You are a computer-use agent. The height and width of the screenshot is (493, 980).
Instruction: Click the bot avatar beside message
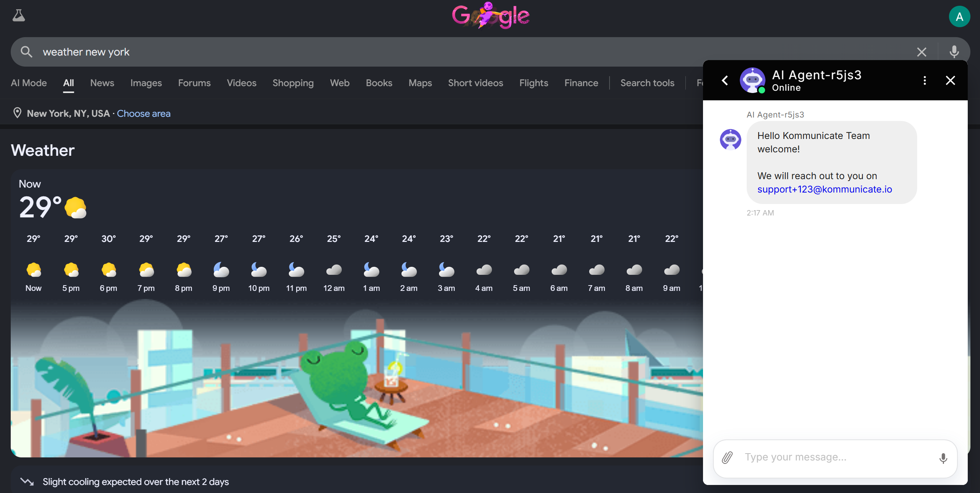[730, 139]
